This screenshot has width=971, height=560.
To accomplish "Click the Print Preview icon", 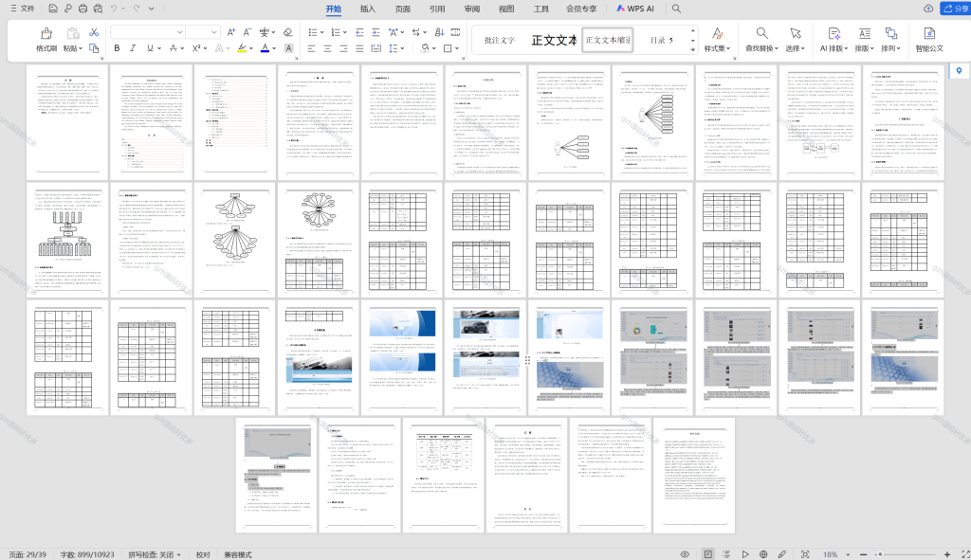I will pos(99,9).
